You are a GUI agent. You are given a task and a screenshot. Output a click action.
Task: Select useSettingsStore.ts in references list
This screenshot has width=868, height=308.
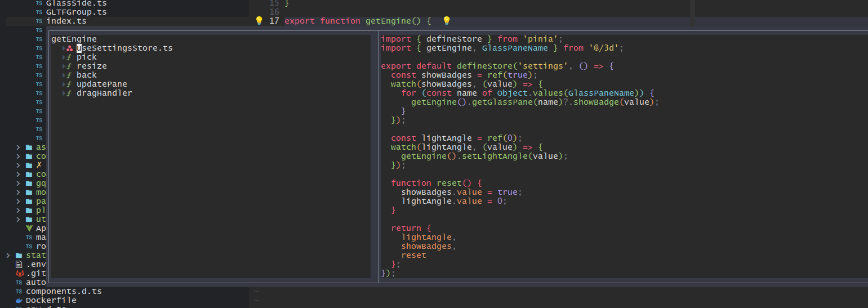[124, 48]
